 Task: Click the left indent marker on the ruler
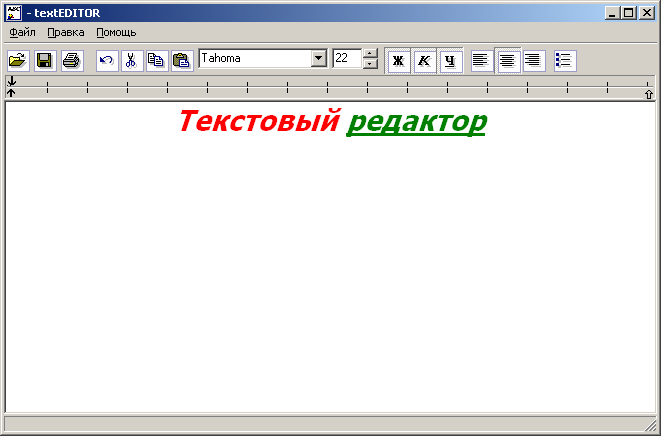pos(11,93)
